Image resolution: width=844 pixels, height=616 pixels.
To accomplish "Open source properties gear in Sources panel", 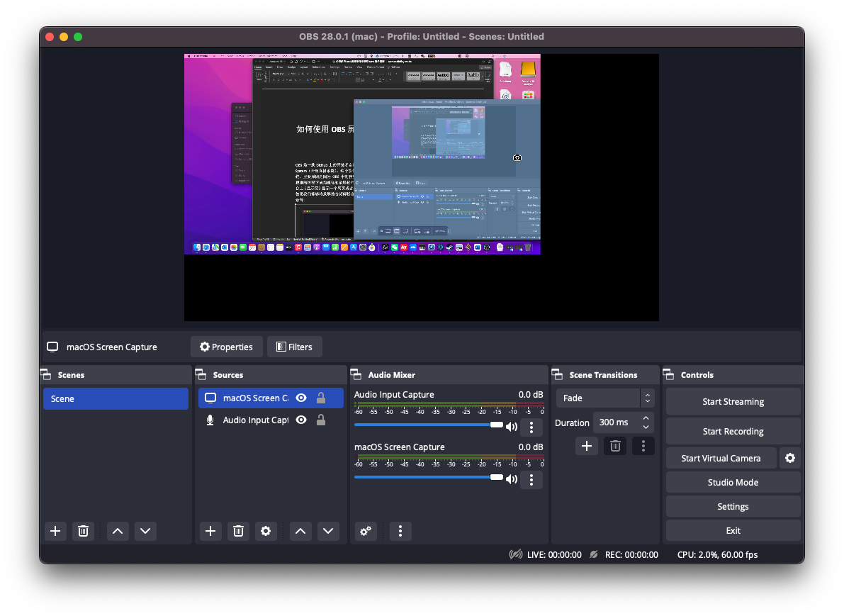I will (266, 531).
